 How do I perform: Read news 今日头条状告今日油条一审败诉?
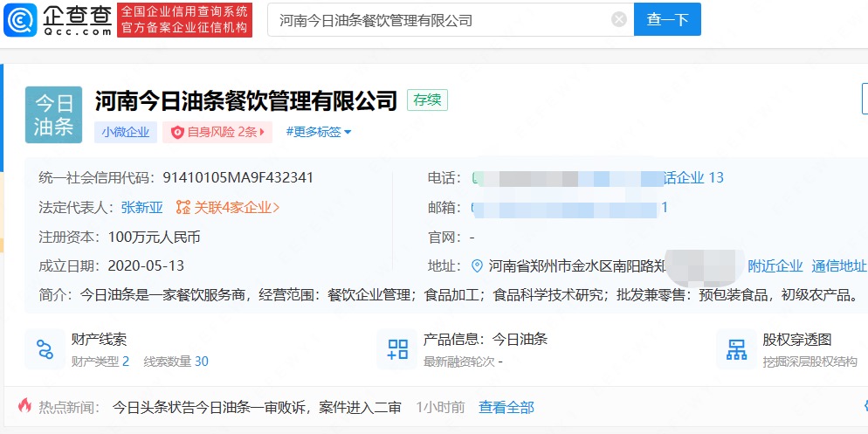(x=257, y=408)
